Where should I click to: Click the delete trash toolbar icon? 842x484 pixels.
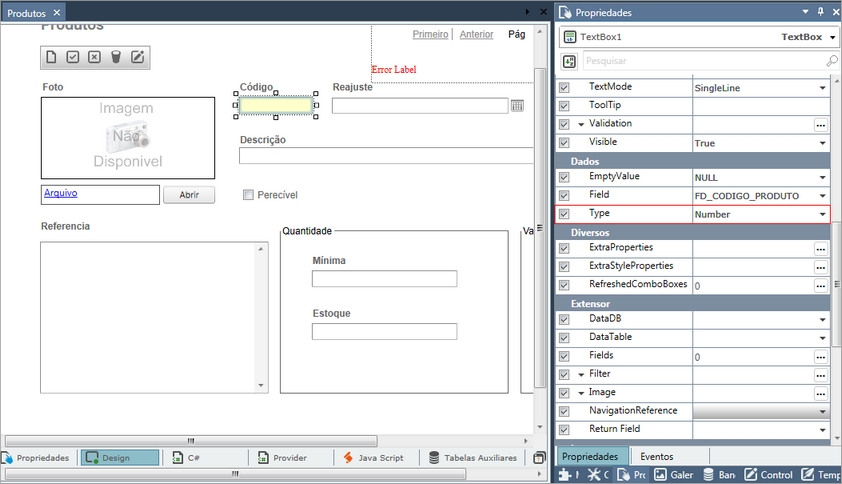[116, 57]
